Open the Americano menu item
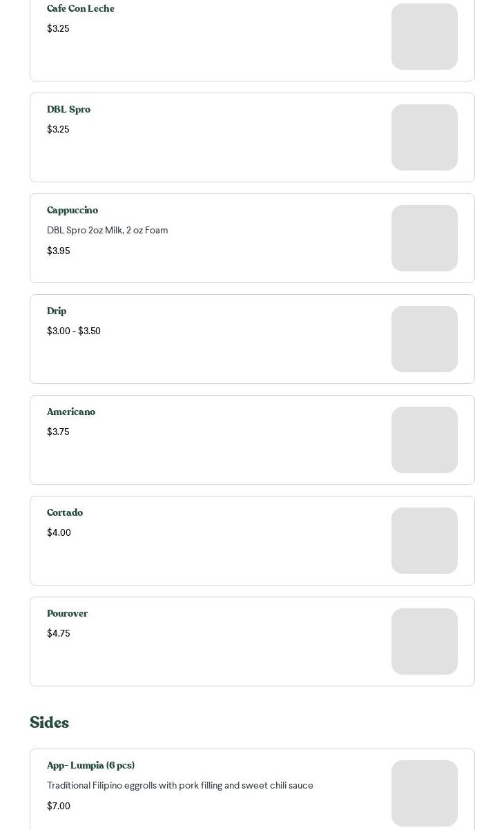 (71, 412)
